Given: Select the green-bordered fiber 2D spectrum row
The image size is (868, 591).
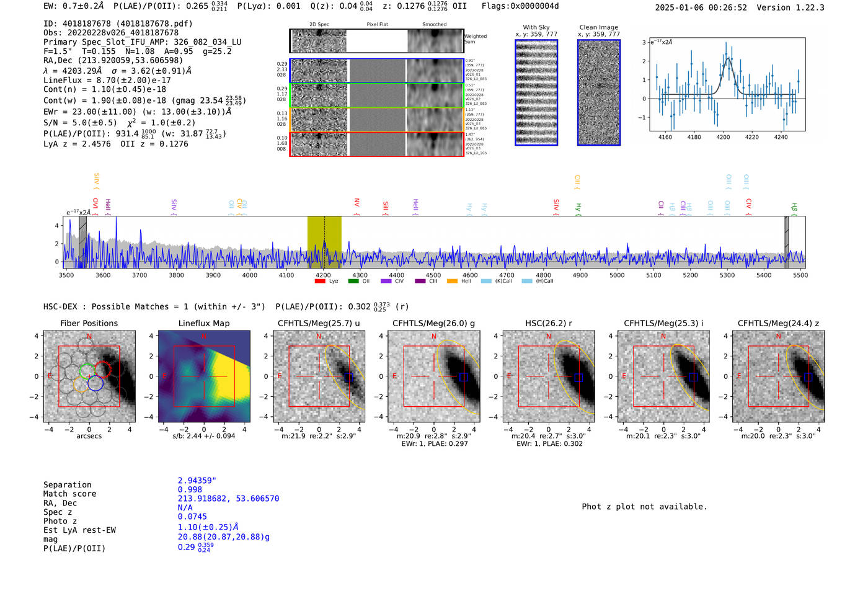Looking at the screenshot, I should [x=376, y=96].
